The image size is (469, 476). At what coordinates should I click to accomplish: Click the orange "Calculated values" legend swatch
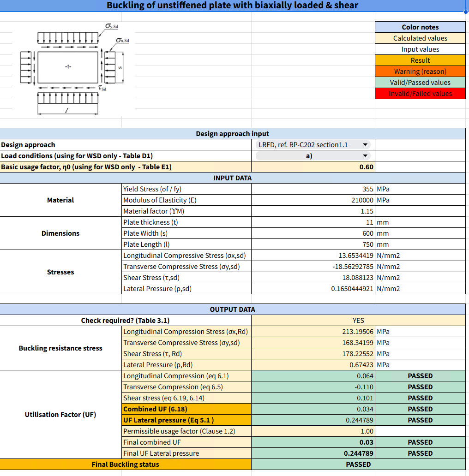pos(420,38)
